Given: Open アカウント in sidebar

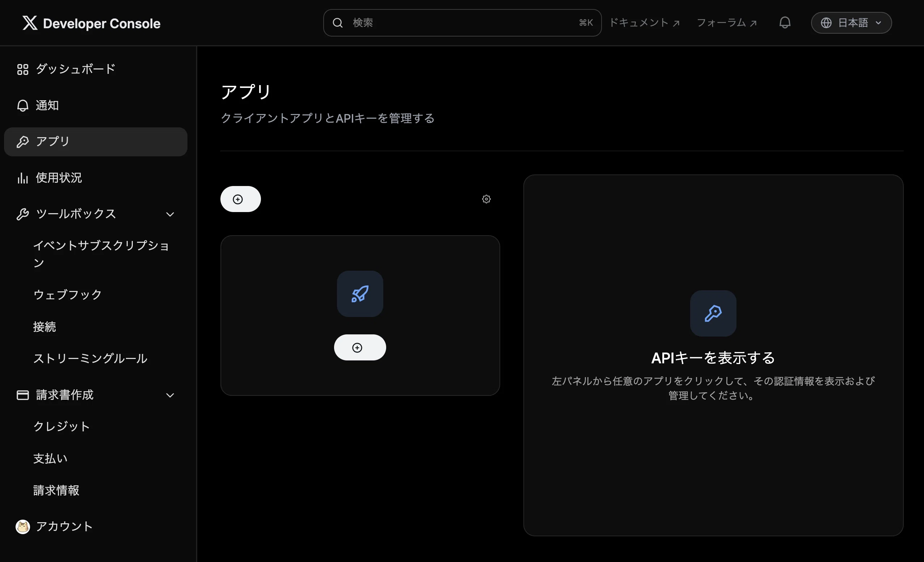Looking at the screenshot, I should pyautogui.click(x=96, y=527).
